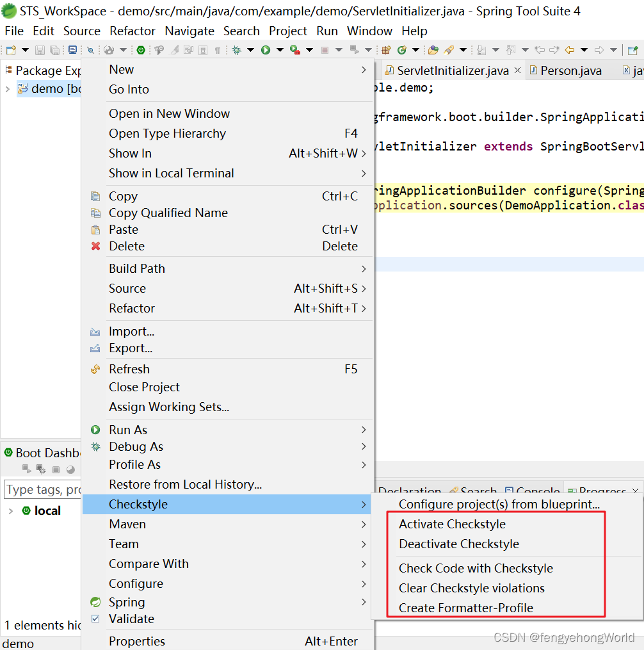Click the Last Edit Location toolbar icon
The width and height of the screenshot is (644, 650).
[x=540, y=50]
